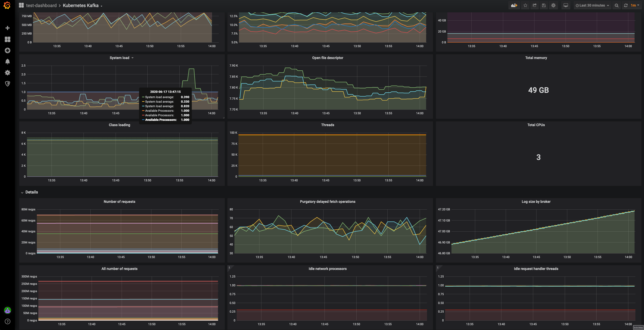
Task: Click the Add panel icon
Action: (x=514, y=5)
